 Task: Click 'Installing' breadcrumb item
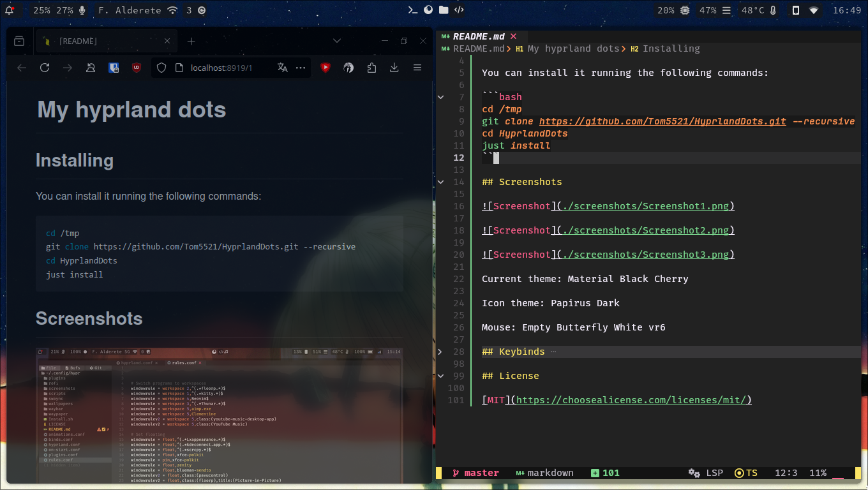(x=671, y=48)
